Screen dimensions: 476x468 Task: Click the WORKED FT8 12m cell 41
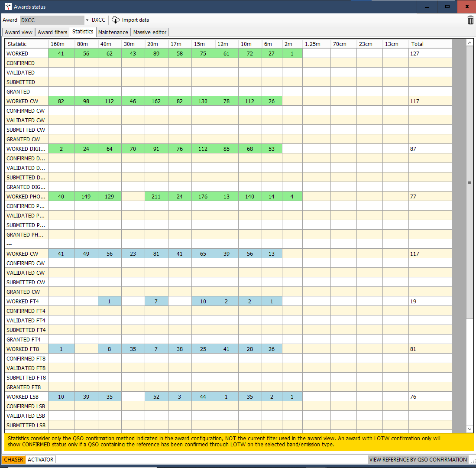(x=227, y=349)
